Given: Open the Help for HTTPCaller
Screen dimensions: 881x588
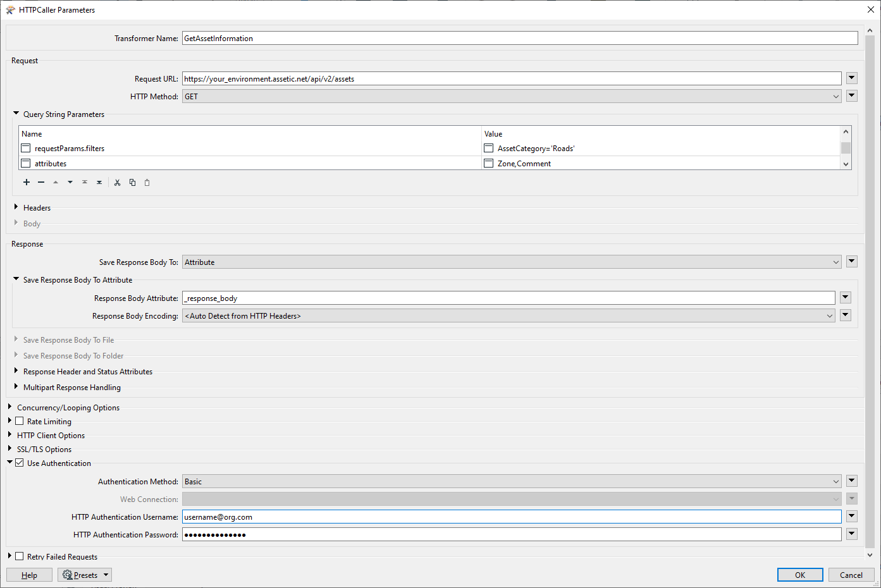Looking at the screenshot, I should 29,575.
